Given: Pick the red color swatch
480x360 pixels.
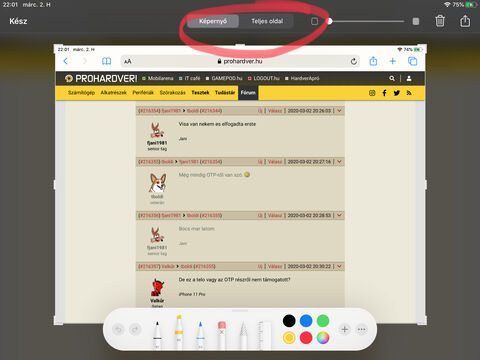Looking at the screenshot, I should 306,338.
